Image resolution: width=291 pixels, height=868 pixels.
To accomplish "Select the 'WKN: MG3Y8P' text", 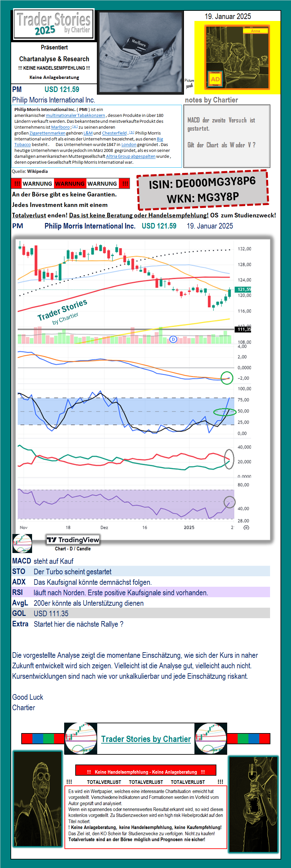I will pos(203,197).
